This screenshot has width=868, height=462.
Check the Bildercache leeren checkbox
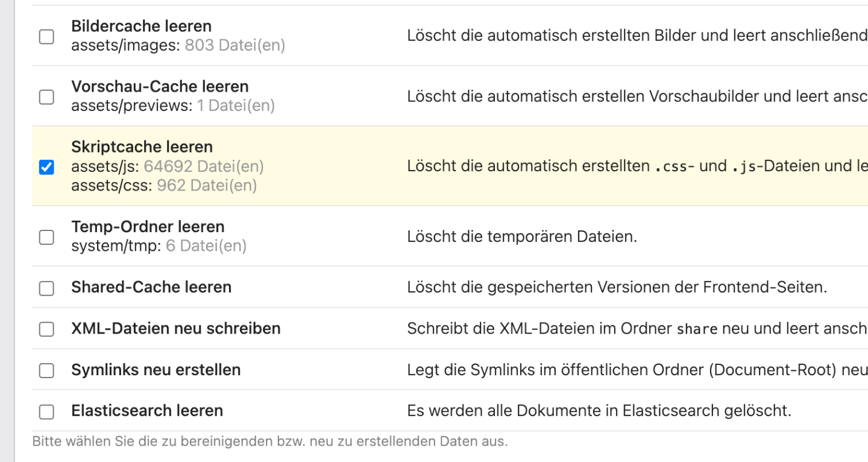click(x=46, y=37)
